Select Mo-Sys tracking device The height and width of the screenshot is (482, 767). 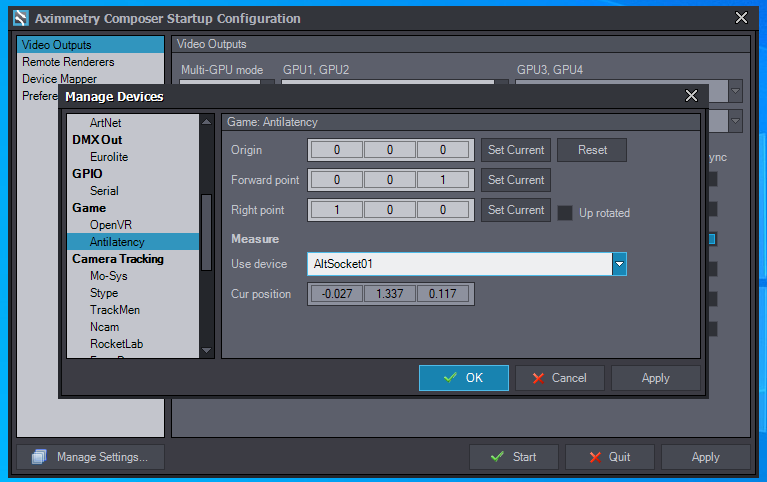pyautogui.click(x=133, y=276)
